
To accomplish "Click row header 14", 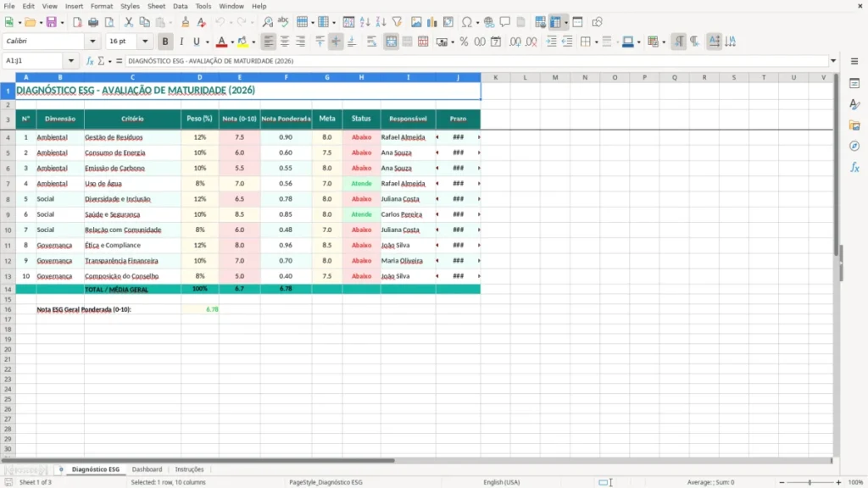I will tap(8, 289).
